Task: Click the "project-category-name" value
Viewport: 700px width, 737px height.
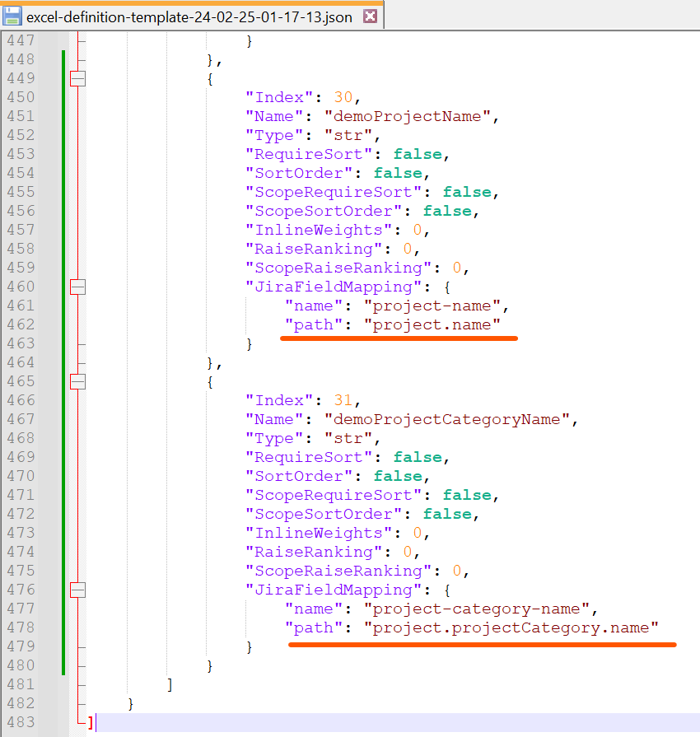Action: (477, 609)
